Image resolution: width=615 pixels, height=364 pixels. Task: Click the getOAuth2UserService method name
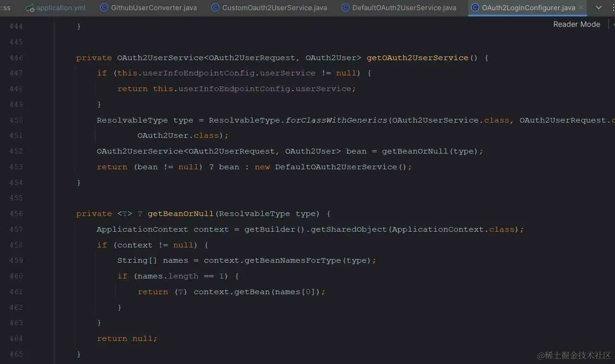(418, 58)
